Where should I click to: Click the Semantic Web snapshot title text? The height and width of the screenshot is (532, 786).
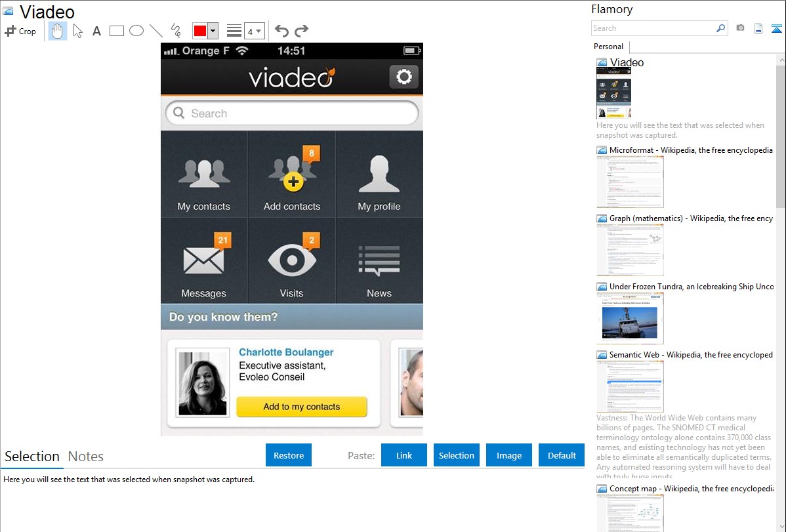(x=691, y=354)
